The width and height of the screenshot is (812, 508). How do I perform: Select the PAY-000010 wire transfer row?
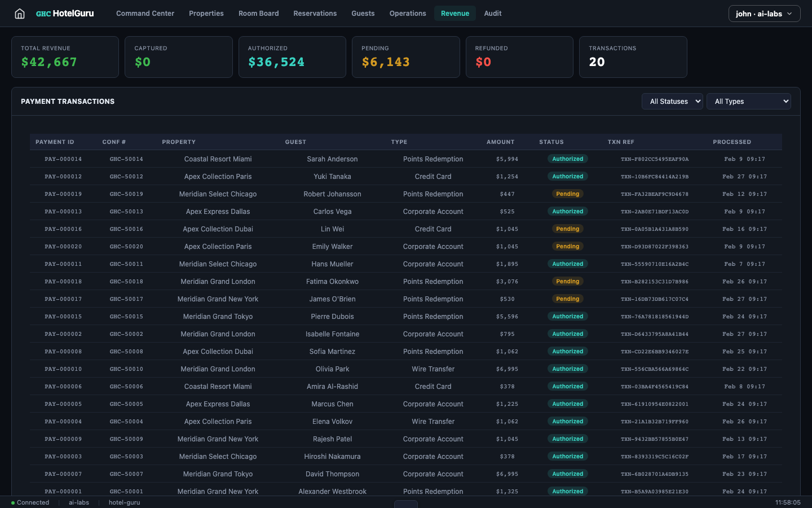pos(338,369)
